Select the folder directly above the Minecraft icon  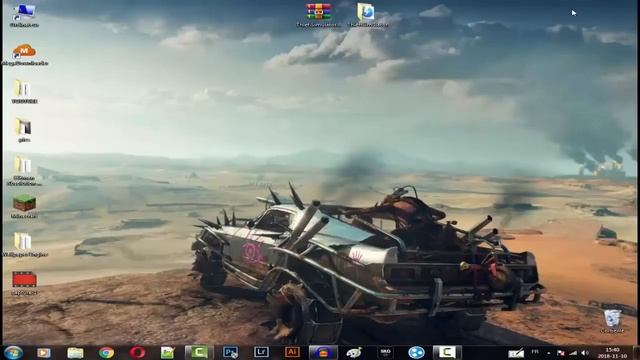(24, 171)
